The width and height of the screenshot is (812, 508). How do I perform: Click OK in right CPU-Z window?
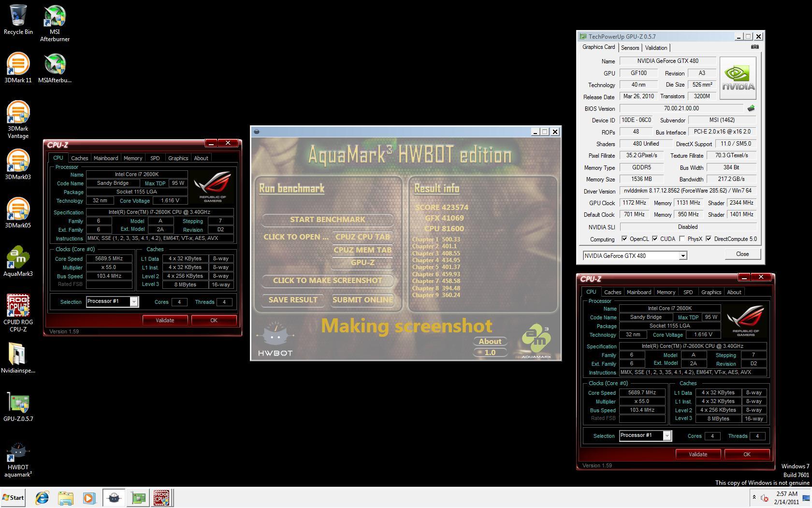point(747,454)
